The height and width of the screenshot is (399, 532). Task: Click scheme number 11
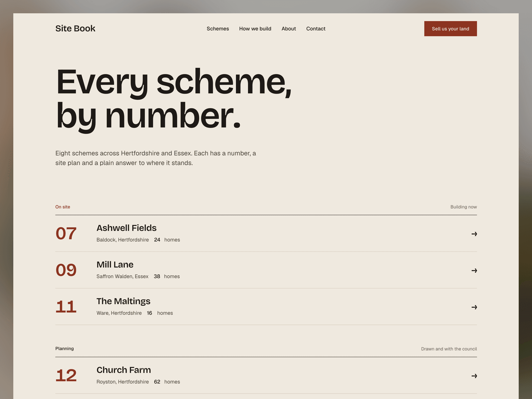click(66, 307)
